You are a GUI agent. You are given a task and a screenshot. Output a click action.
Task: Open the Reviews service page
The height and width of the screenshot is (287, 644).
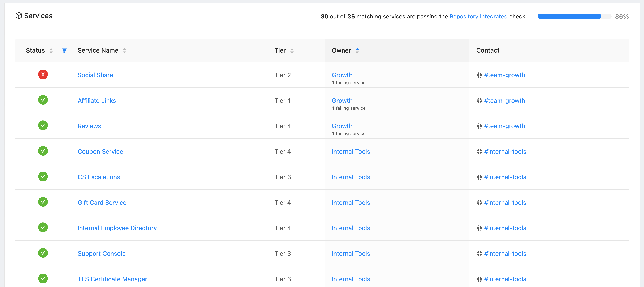pos(89,126)
